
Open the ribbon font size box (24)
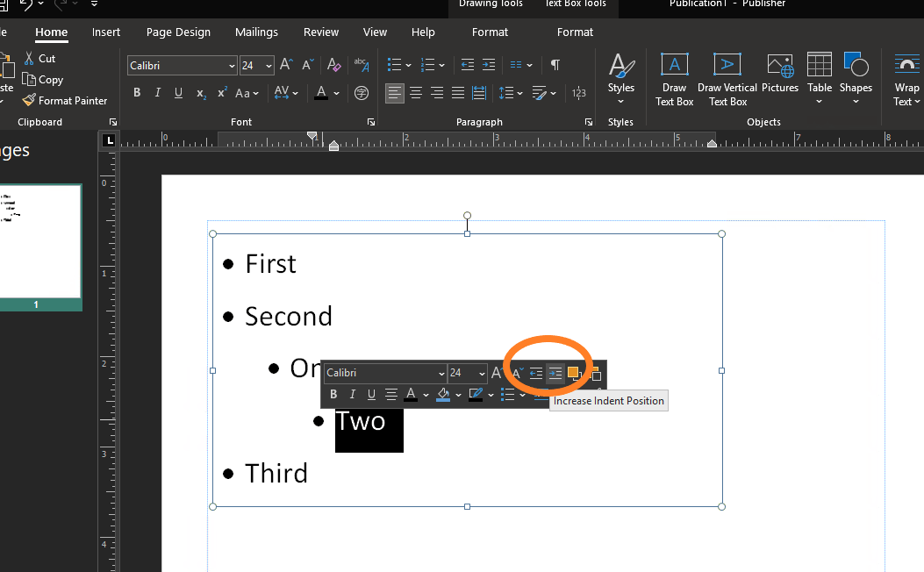256,66
